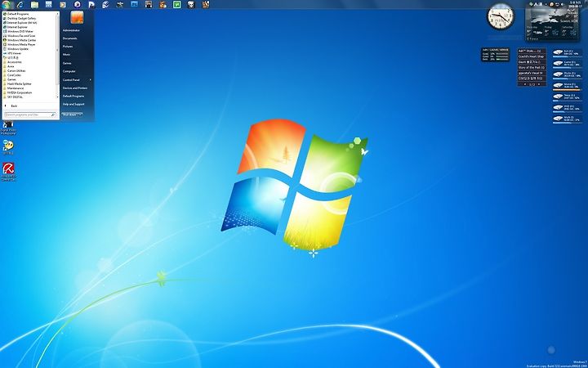Expand the Canon Utilities folder
Image resolution: width=588 pixels, height=368 pixels.
click(x=16, y=70)
